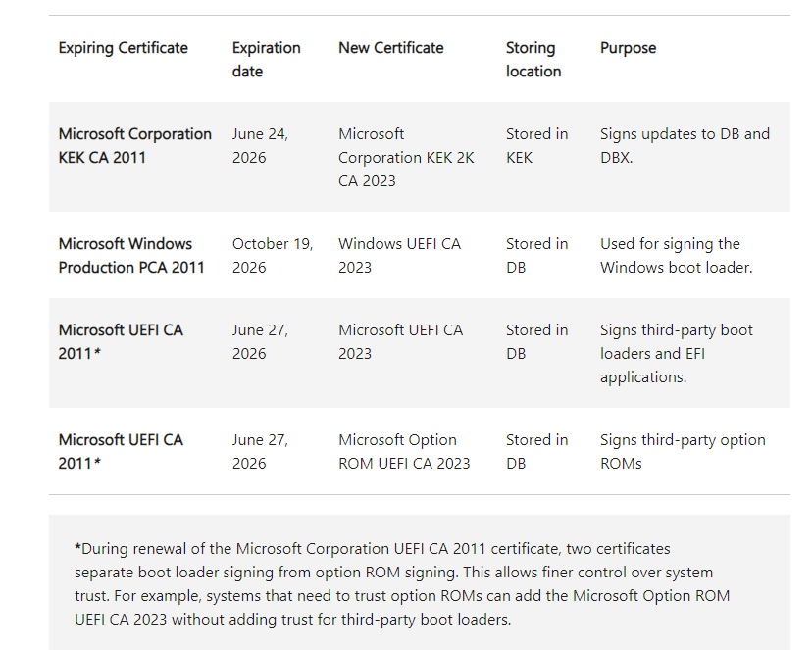Click the 'Signs third-party option ROMs' cell
The width and height of the screenshot is (812, 650).
684,451
